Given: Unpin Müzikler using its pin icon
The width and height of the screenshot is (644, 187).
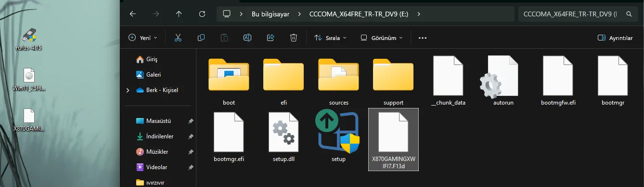Looking at the screenshot, I should click(x=191, y=152).
